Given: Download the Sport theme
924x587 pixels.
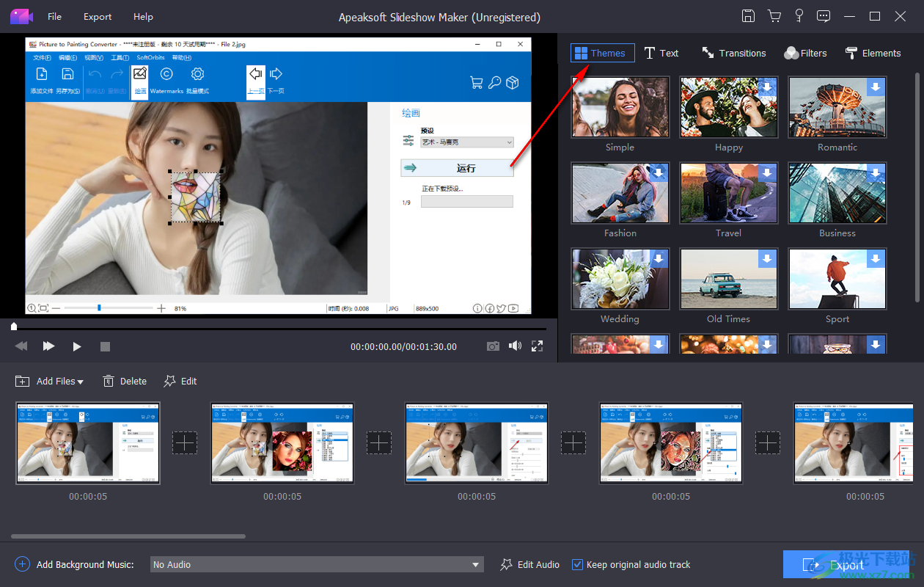Looking at the screenshot, I should (x=876, y=258).
